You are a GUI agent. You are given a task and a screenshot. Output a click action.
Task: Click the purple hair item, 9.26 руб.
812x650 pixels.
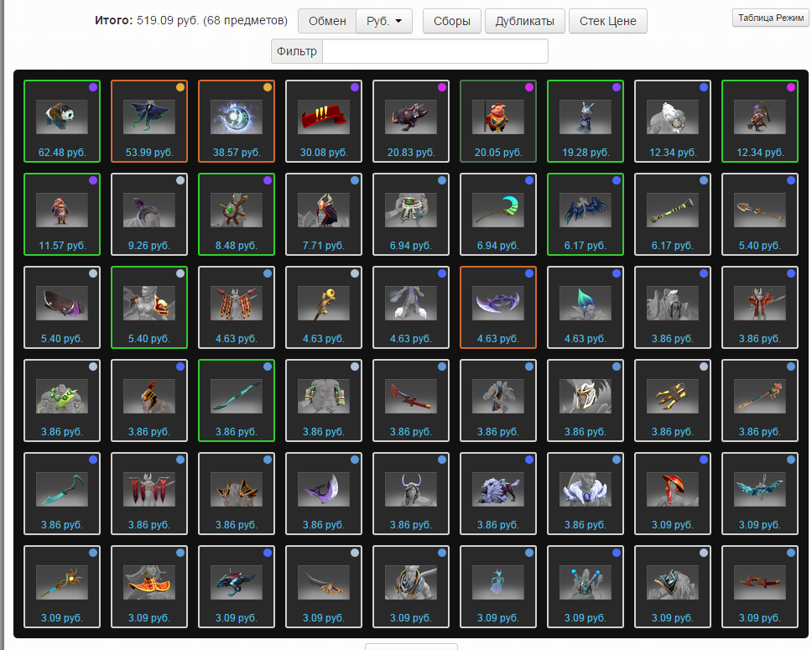coord(149,215)
